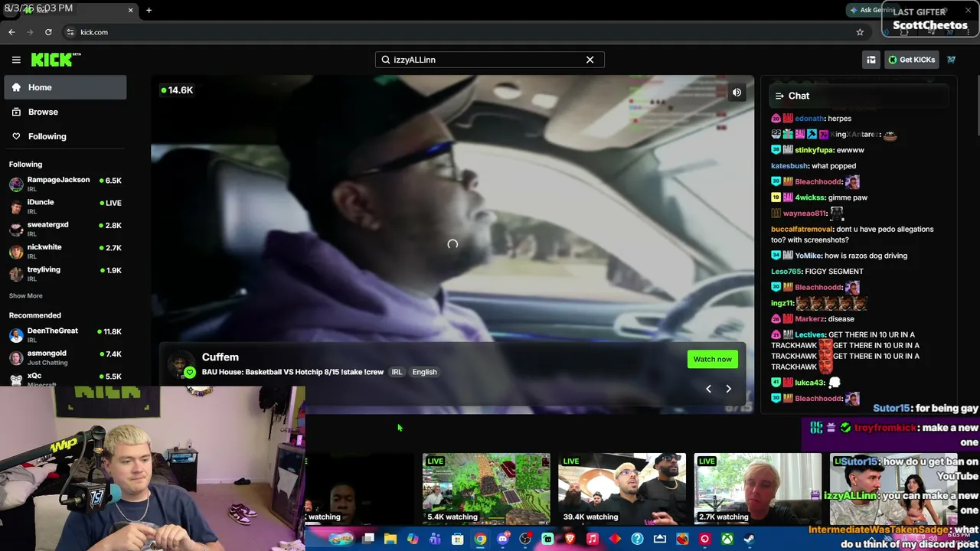Image resolution: width=980 pixels, height=551 pixels.
Task: Open Cuffem's channel name link
Action: (220, 357)
